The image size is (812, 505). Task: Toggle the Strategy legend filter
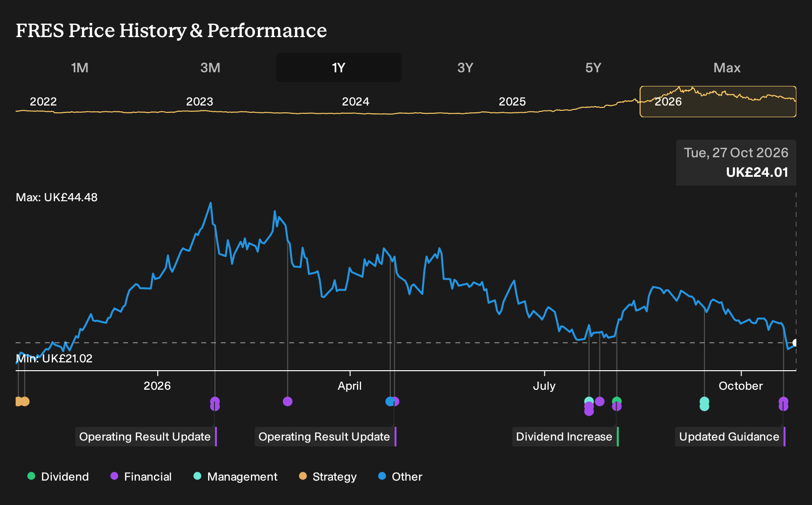328,477
